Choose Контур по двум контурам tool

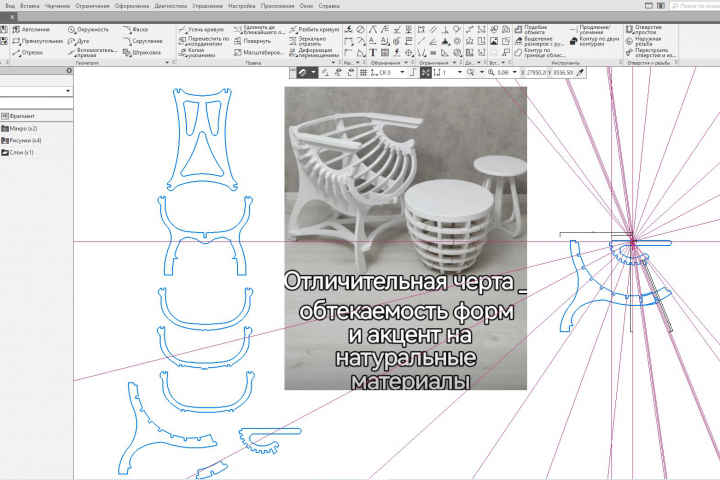coord(595,41)
